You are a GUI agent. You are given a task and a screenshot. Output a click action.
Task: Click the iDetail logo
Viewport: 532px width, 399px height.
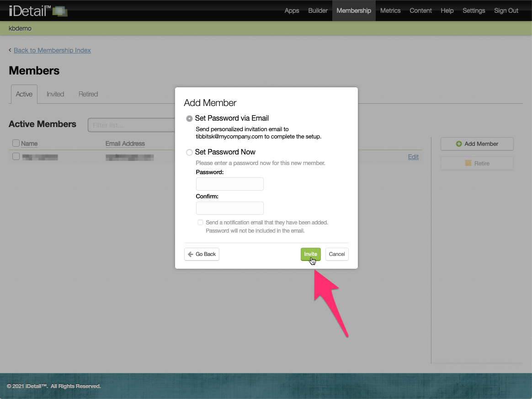point(38,11)
